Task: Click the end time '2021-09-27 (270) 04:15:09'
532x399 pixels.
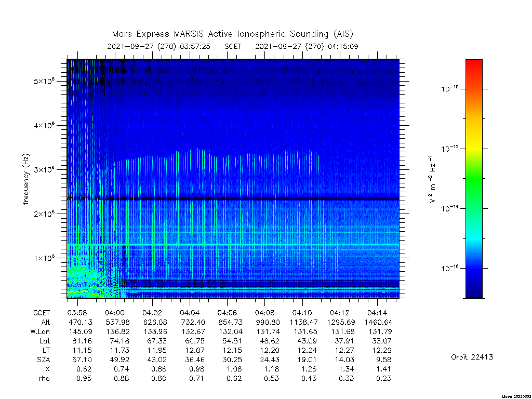Action: click(307, 46)
